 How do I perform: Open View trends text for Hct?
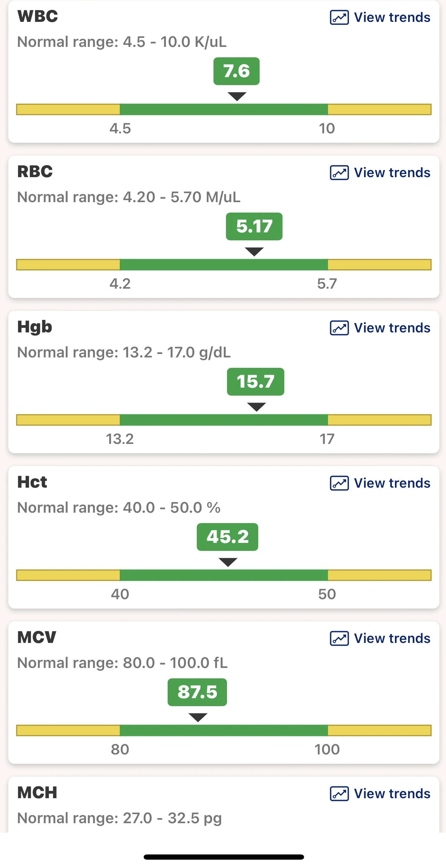392,483
